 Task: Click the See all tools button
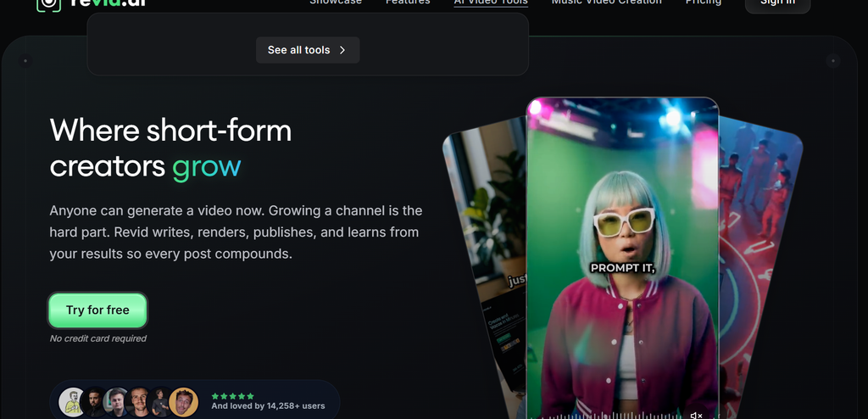[x=308, y=50]
